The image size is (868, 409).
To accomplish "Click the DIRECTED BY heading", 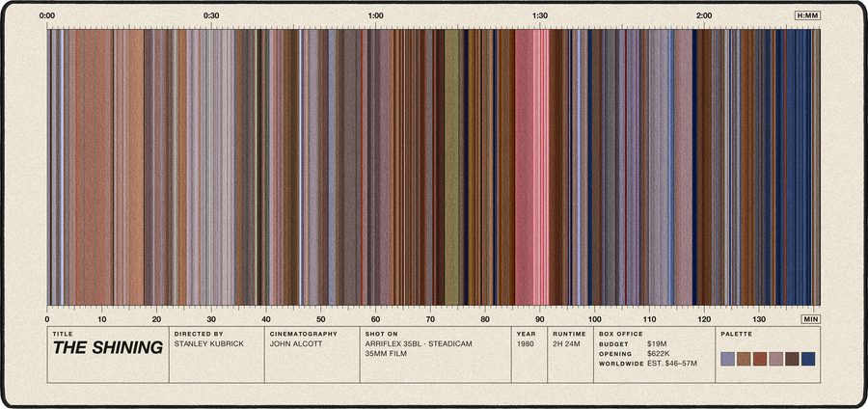I will coord(199,335).
